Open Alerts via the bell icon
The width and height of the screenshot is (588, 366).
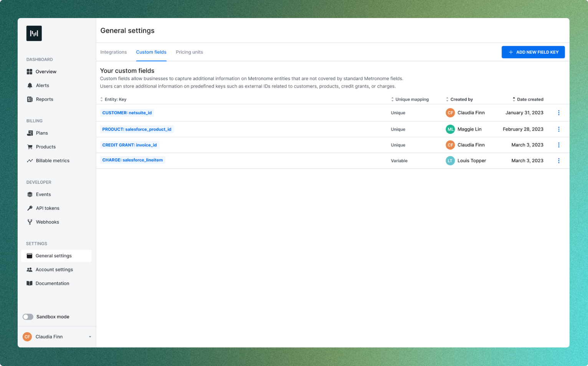[30, 85]
